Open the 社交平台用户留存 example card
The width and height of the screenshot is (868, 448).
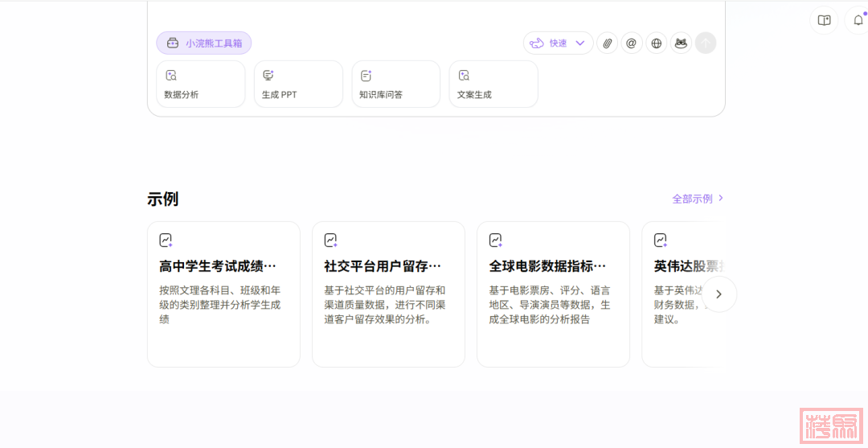tap(388, 294)
